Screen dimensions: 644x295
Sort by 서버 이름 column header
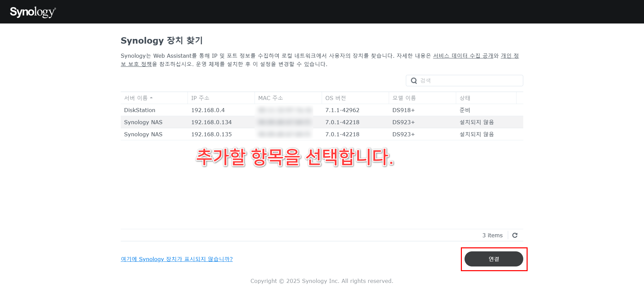pos(154,98)
